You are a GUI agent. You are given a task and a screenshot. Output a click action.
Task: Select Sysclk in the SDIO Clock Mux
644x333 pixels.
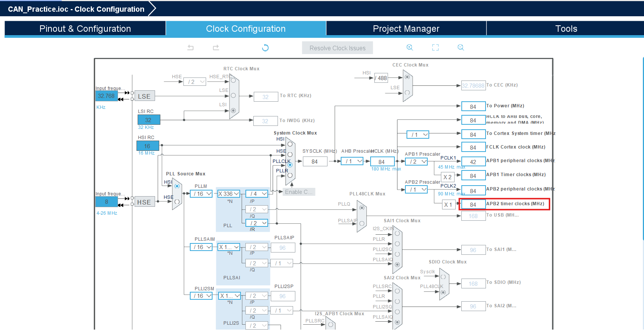(x=443, y=277)
